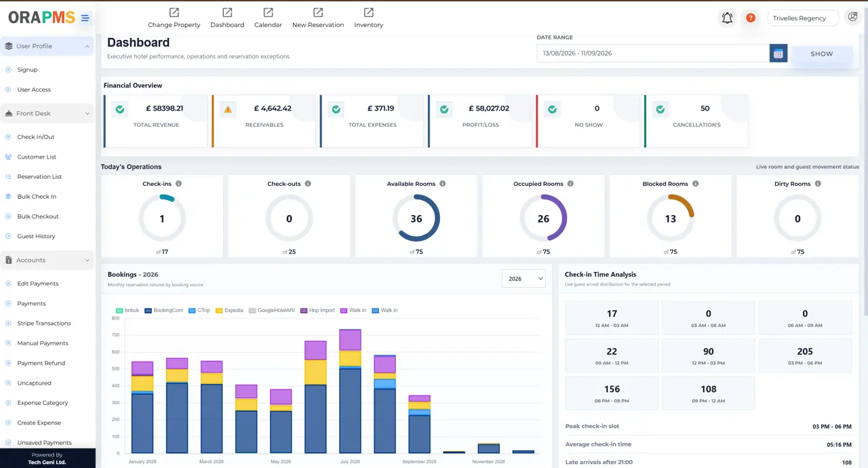The height and width of the screenshot is (468, 868).
Task: Toggle the Expedia legend series in chart
Action: (229, 311)
